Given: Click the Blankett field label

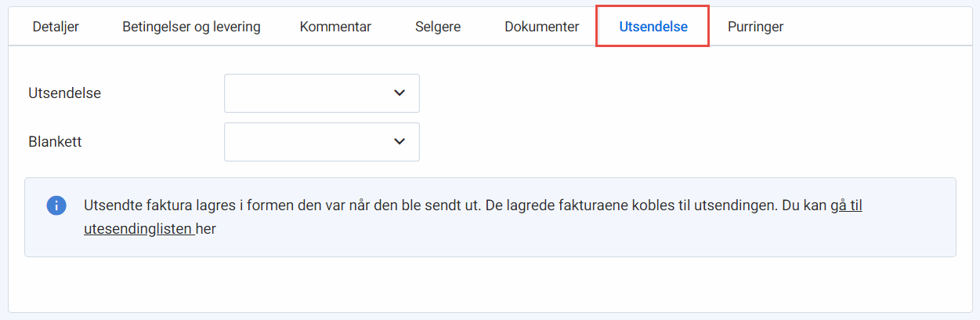Looking at the screenshot, I should click(54, 142).
